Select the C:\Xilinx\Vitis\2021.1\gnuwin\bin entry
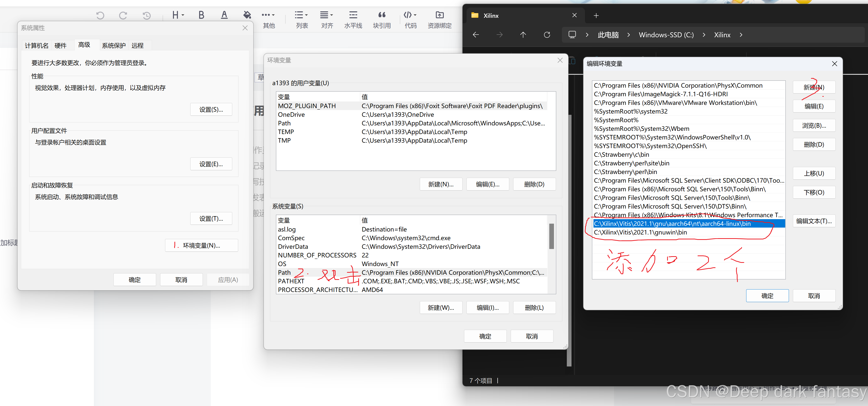The height and width of the screenshot is (406, 868). (x=640, y=232)
